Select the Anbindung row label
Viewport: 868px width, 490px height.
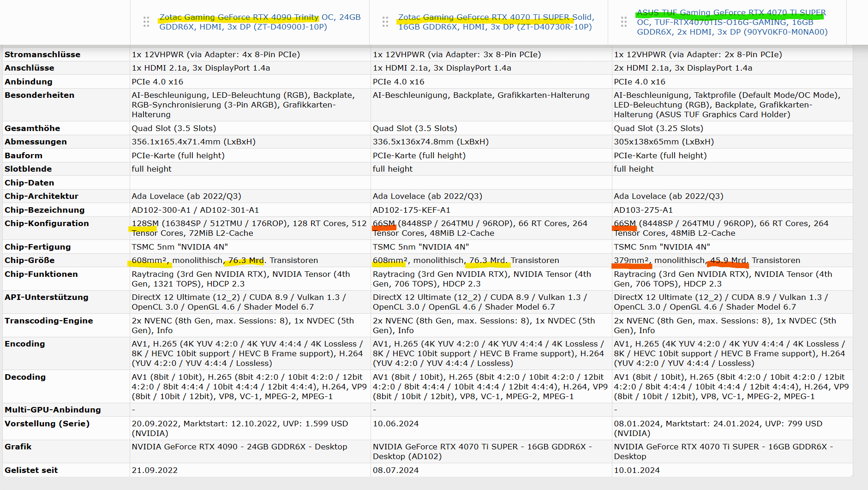(x=29, y=82)
